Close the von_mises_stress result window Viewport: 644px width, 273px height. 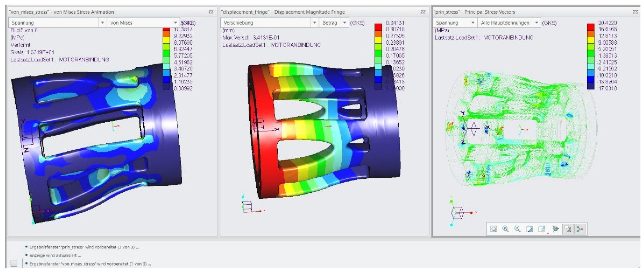tap(211, 12)
